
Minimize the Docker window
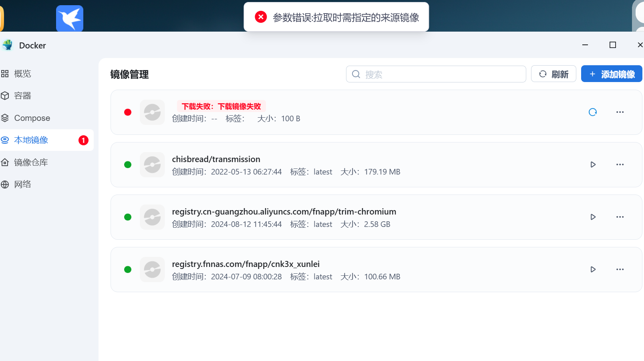click(x=585, y=45)
